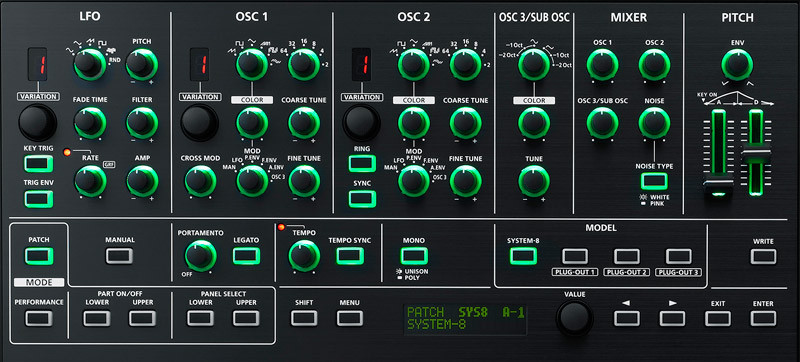Click the OSC 2 COLOR knob
Image resolution: width=800 pixels, height=362 pixels.
[x=413, y=123]
